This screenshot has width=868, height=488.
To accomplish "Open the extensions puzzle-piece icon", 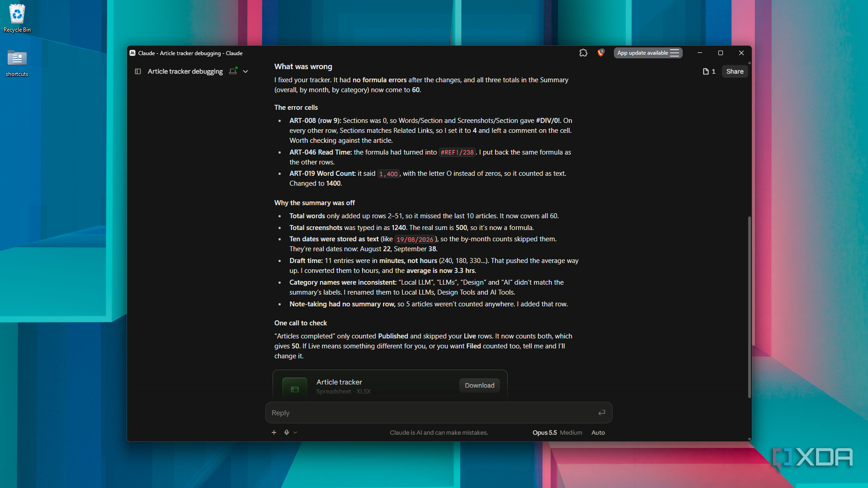I will pyautogui.click(x=583, y=53).
